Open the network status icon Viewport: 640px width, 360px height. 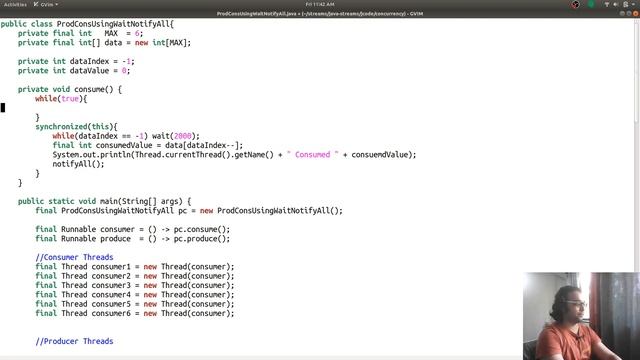click(607, 4)
